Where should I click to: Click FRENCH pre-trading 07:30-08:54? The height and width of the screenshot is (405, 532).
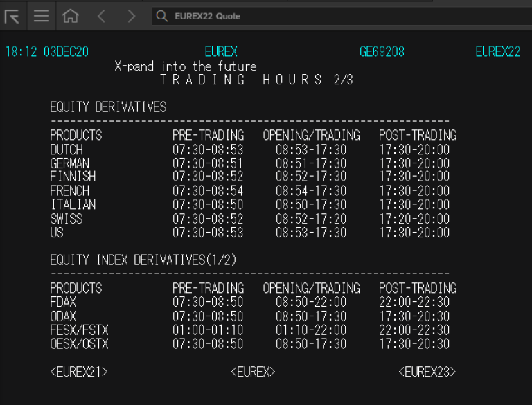pyautogui.click(x=208, y=191)
